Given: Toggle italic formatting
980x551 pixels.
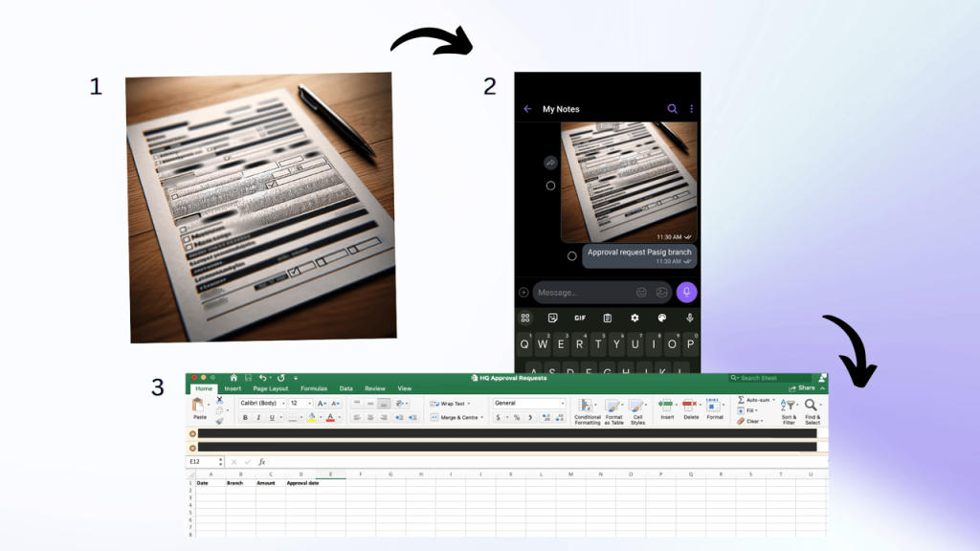Looking at the screenshot, I should coord(258,417).
